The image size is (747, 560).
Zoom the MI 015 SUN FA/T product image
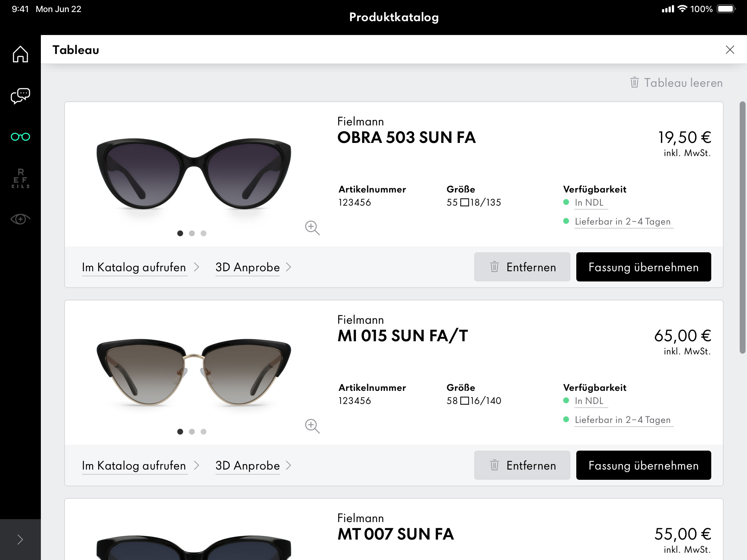(x=312, y=425)
